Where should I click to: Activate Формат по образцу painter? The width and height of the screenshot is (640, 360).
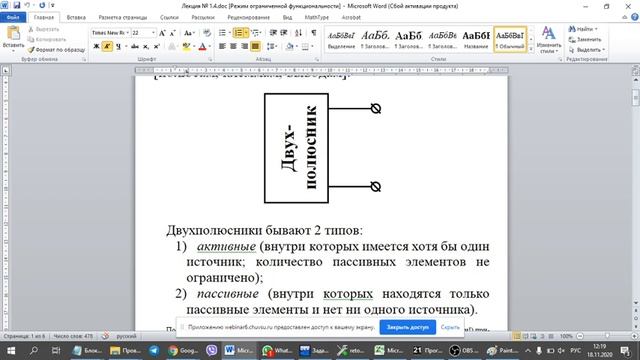pos(56,50)
